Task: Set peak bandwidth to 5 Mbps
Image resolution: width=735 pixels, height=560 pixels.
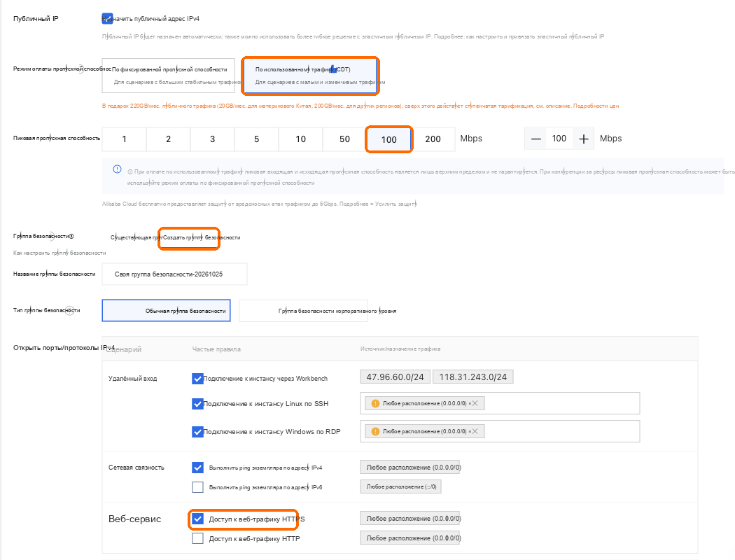Action: [x=256, y=139]
